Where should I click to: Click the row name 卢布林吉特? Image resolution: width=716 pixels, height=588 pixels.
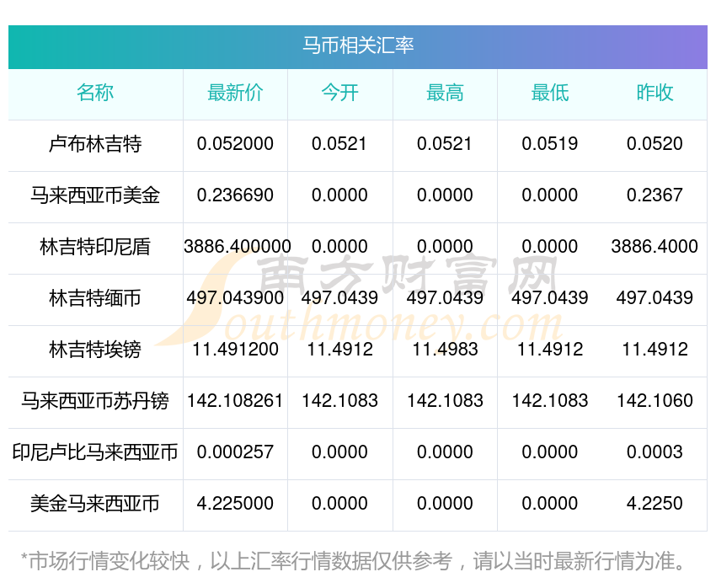[x=95, y=144]
